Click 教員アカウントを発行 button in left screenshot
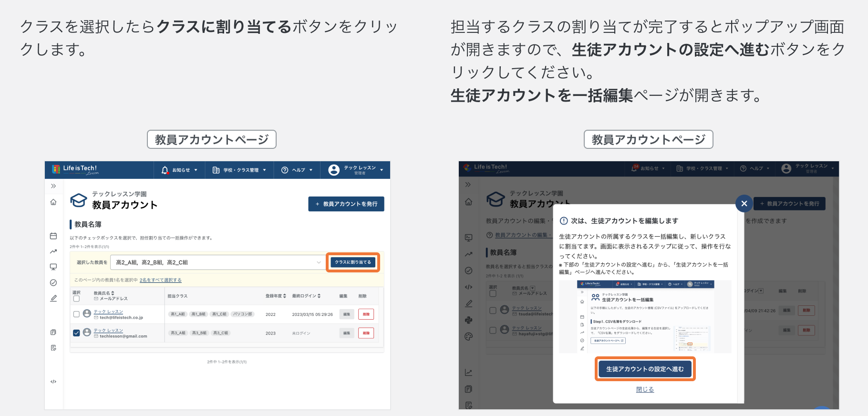Viewport: 868px width, 416px height. pyautogui.click(x=346, y=204)
